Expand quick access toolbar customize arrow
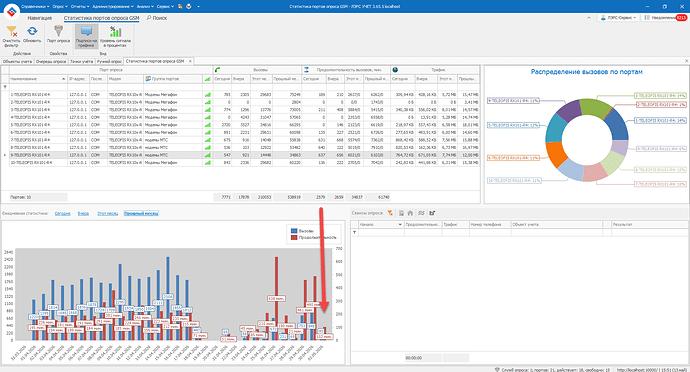The width and height of the screenshot is (690, 372). (198, 7)
